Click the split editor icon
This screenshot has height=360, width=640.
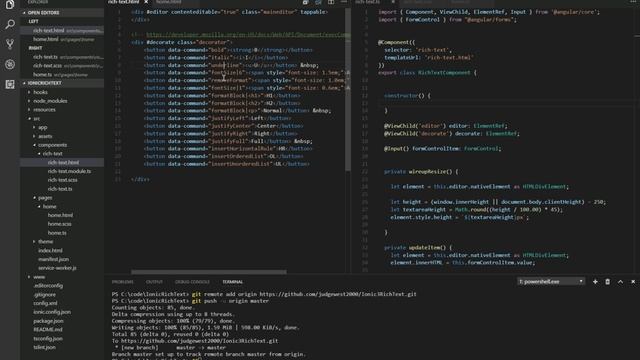331,2
